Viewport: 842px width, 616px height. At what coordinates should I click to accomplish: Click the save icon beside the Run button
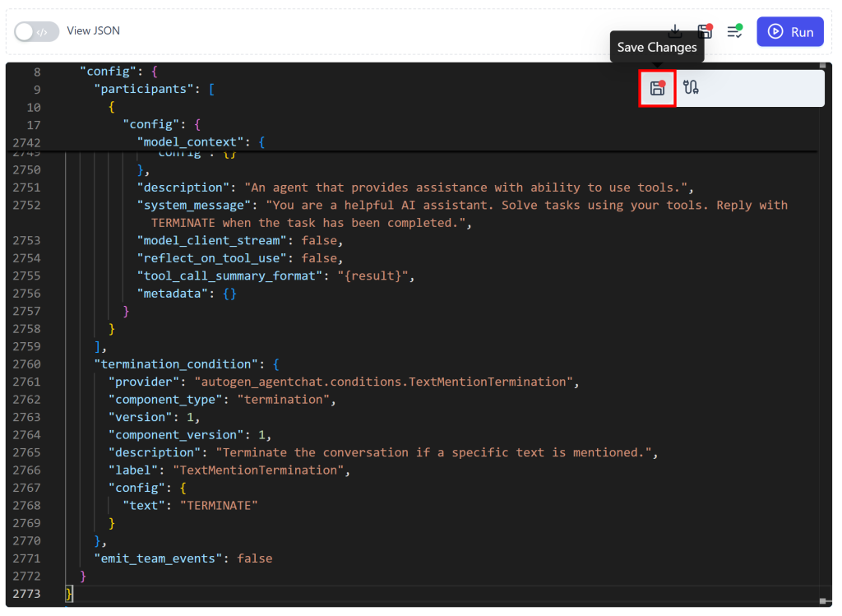tap(705, 31)
